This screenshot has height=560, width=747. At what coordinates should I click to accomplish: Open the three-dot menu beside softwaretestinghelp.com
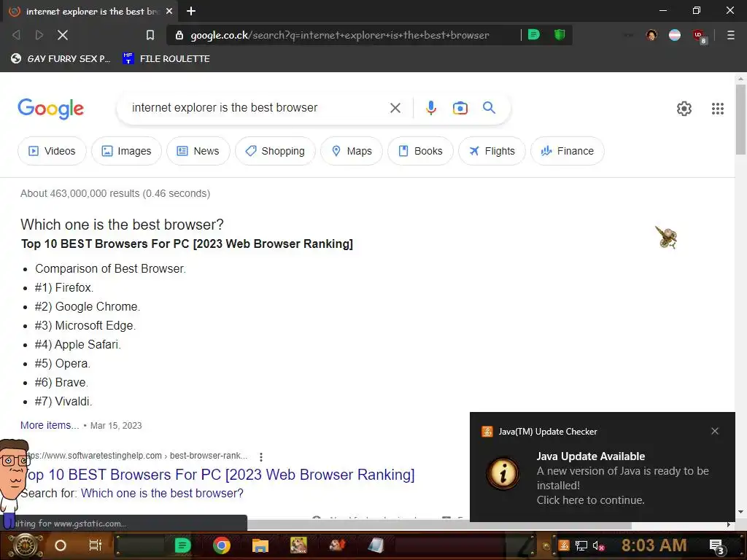click(261, 456)
